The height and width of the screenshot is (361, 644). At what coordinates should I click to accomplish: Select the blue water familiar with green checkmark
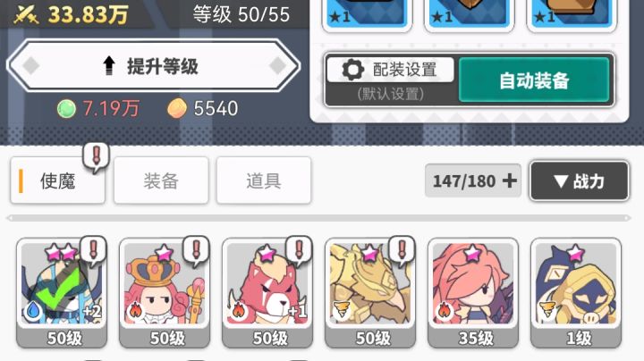[x=62, y=293]
